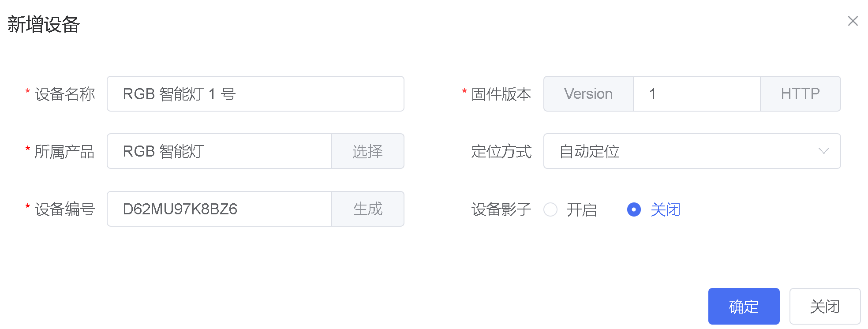Click the 设备名称 field label
The height and width of the screenshot is (329, 868).
65,94
